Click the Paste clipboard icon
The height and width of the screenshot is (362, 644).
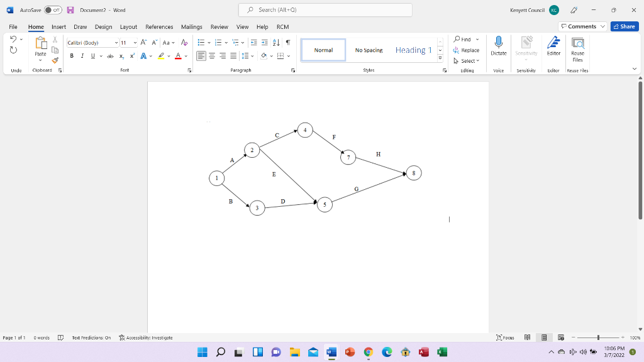41,43
